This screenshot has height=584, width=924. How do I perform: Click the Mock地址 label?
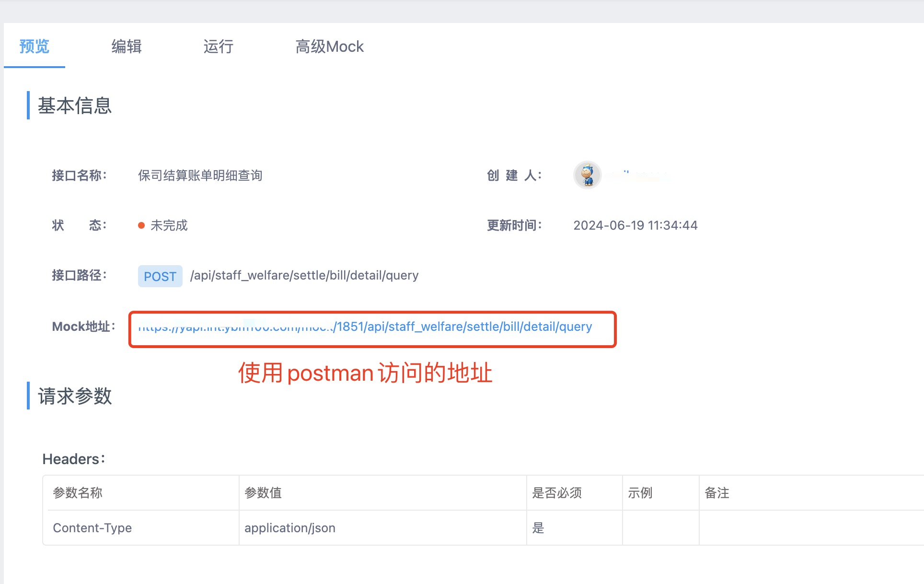tap(84, 327)
